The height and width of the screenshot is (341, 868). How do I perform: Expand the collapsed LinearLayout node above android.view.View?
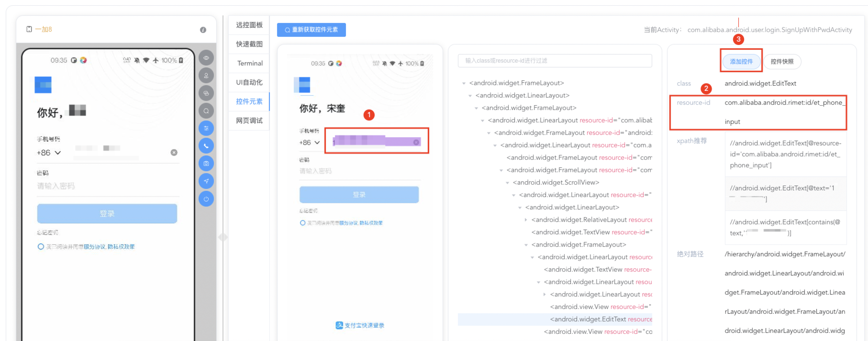point(545,294)
